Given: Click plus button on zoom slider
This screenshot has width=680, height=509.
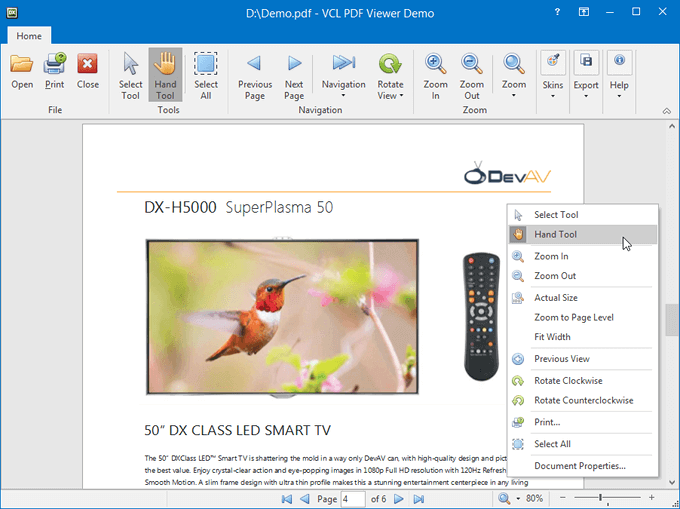Looking at the screenshot, I should click(x=651, y=498).
